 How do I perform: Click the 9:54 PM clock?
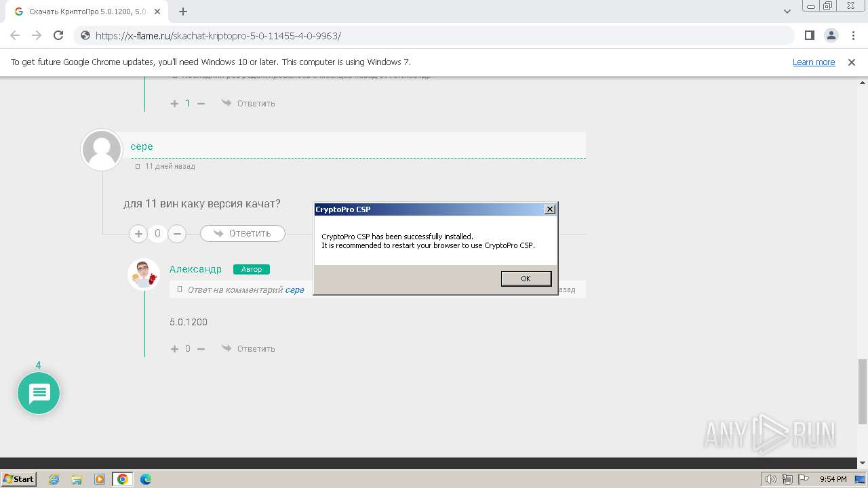pyautogui.click(x=833, y=479)
